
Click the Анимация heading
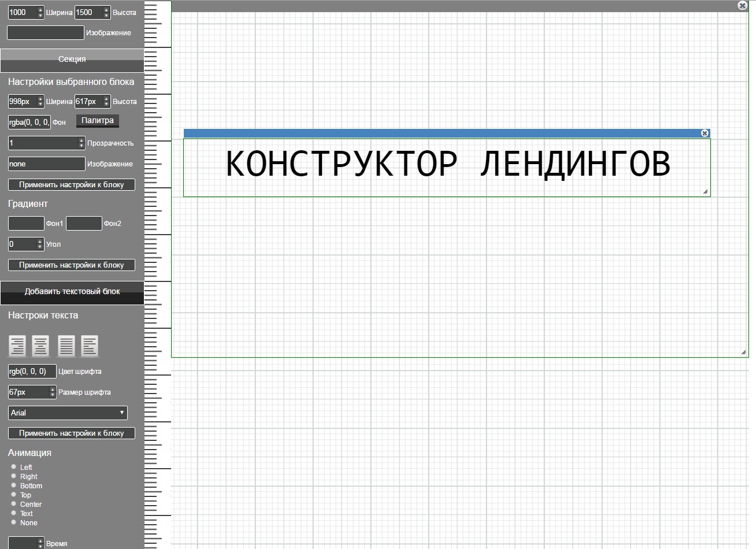pyautogui.click(x=29, y=453)
